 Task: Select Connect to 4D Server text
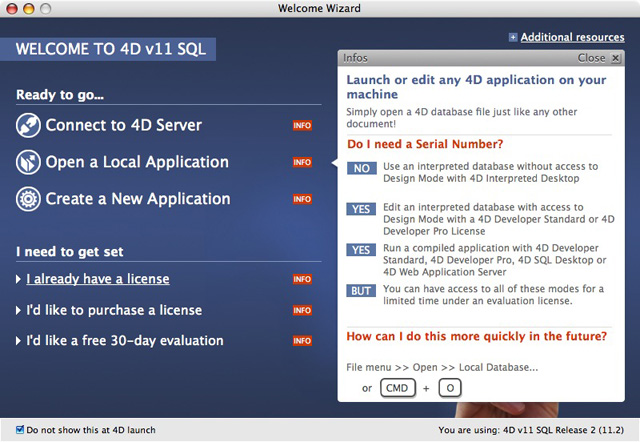(123, 126)
